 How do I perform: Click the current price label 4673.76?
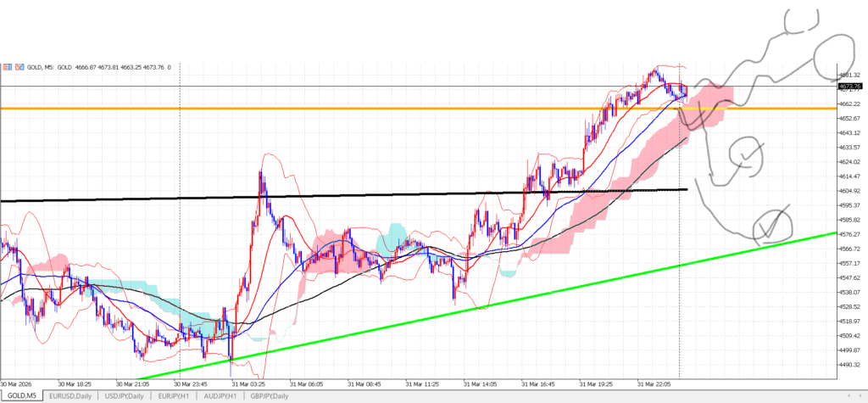pos(850,86)
